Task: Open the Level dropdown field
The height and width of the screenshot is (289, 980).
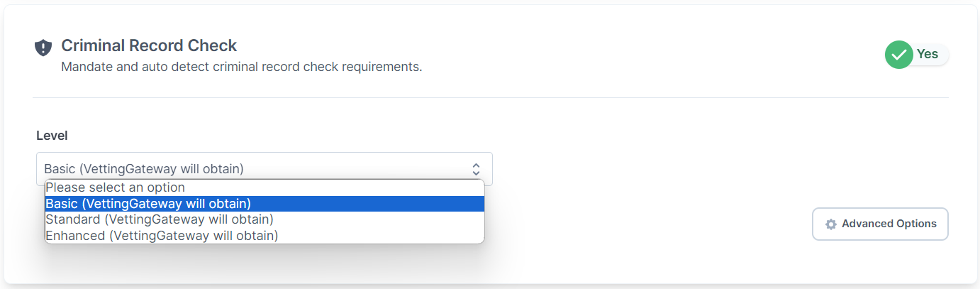Action: point(265,169)
